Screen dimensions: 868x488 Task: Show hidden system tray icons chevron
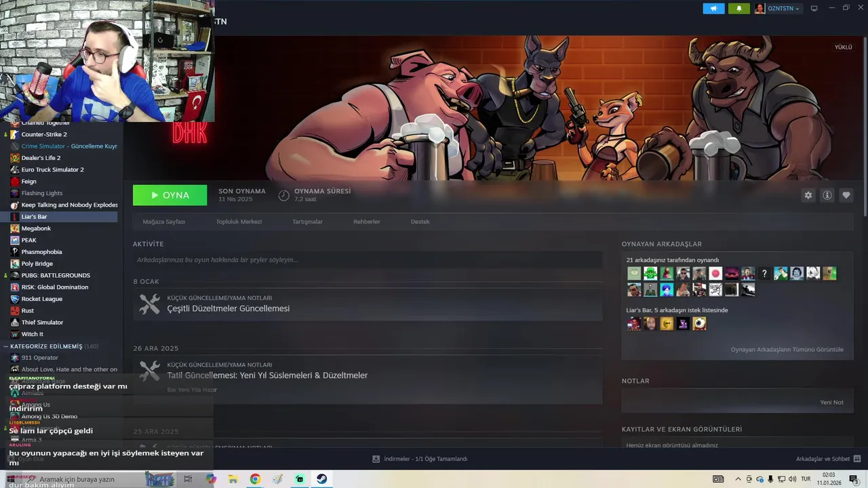(738, 479)
